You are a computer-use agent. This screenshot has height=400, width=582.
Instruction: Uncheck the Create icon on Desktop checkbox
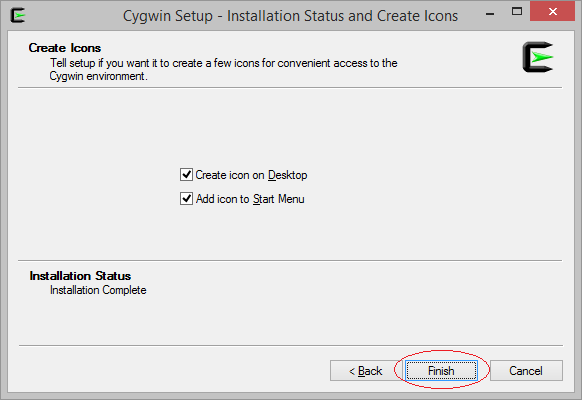tap(186, 174)
